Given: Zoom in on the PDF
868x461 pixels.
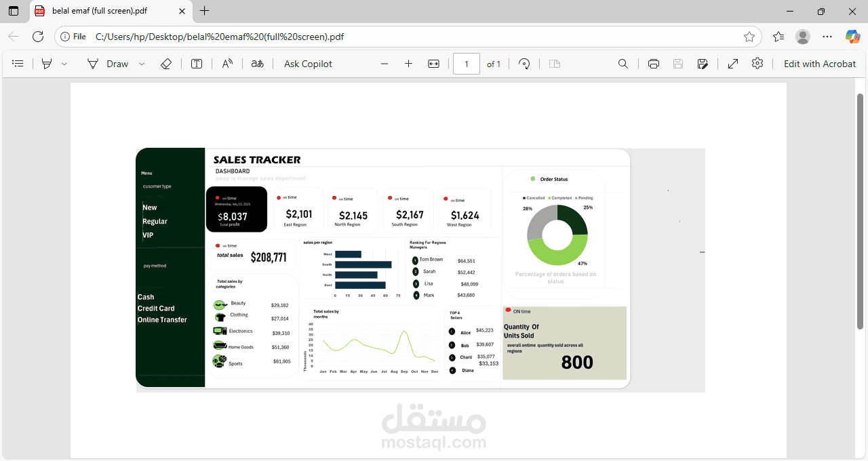Looking at the screenshot, I should coord(408,64).
